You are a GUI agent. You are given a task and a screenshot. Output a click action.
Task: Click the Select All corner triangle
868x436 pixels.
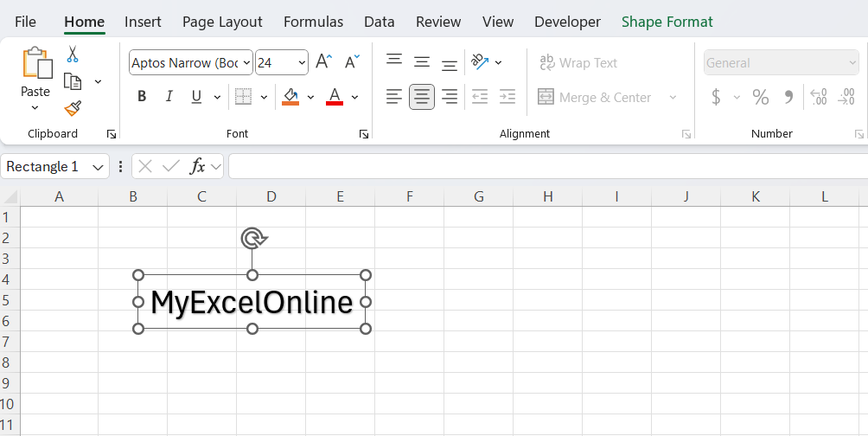click(10, 196)
